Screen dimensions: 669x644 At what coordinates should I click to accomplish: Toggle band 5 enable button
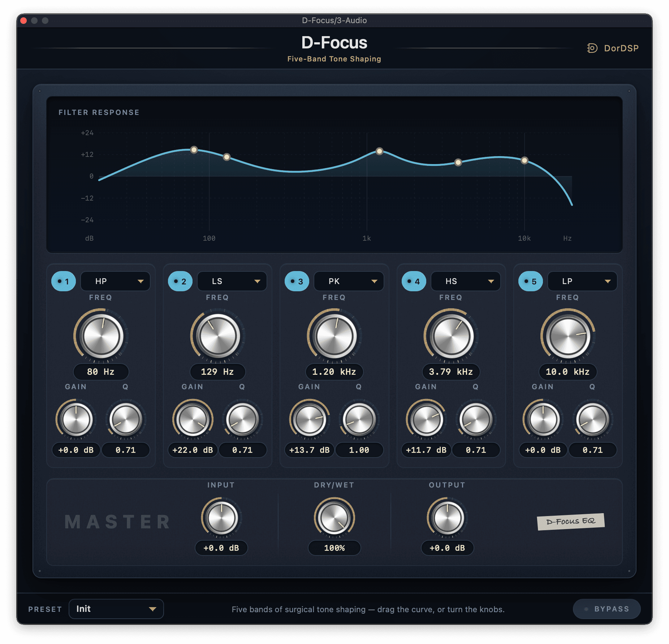tap(531, 281)
